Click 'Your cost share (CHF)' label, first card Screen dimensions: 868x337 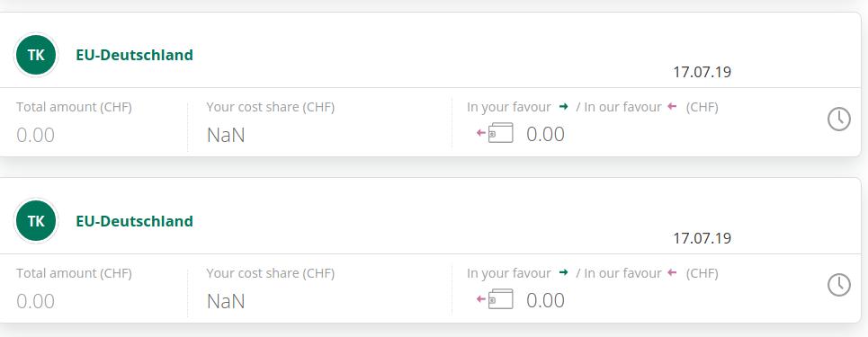click(271, 107)
